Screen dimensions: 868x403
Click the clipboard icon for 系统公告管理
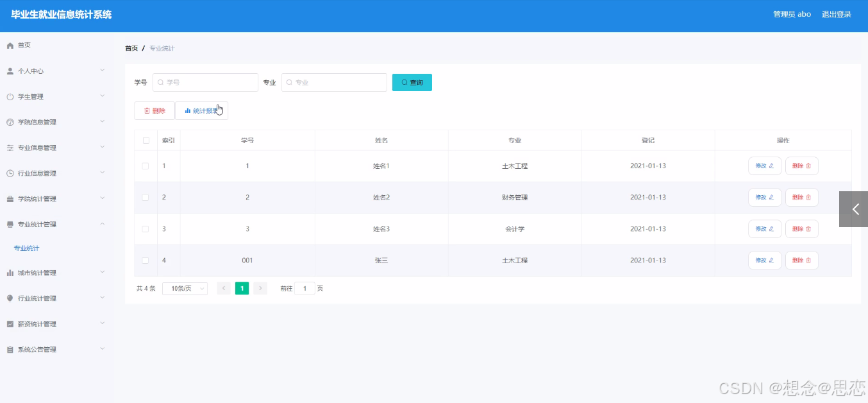point(10,350)
